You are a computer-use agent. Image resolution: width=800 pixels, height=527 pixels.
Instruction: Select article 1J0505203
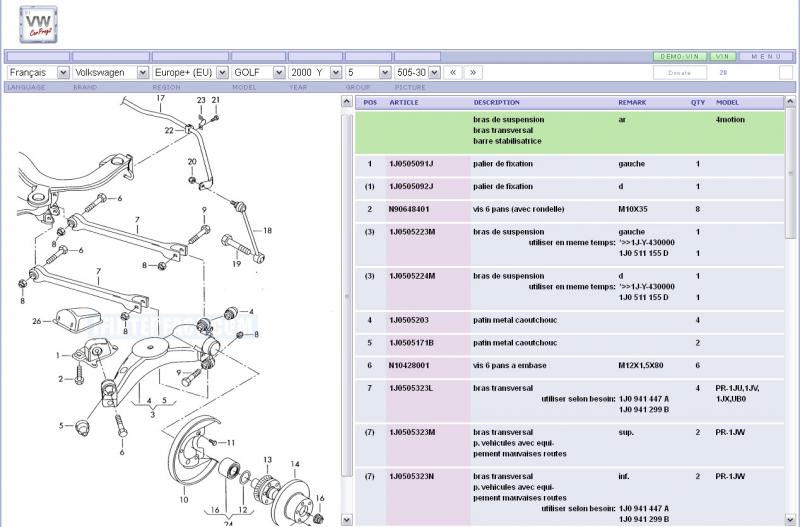pos(409,320)
